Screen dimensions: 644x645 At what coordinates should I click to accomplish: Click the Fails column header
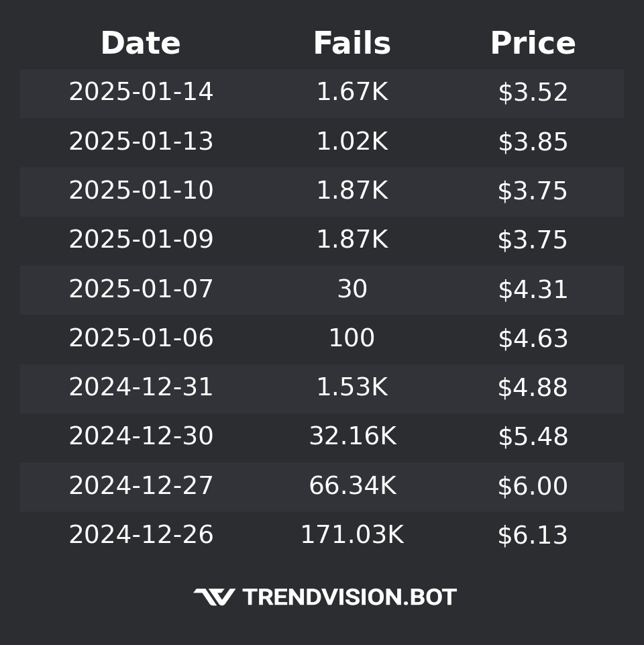click(352, 44)
